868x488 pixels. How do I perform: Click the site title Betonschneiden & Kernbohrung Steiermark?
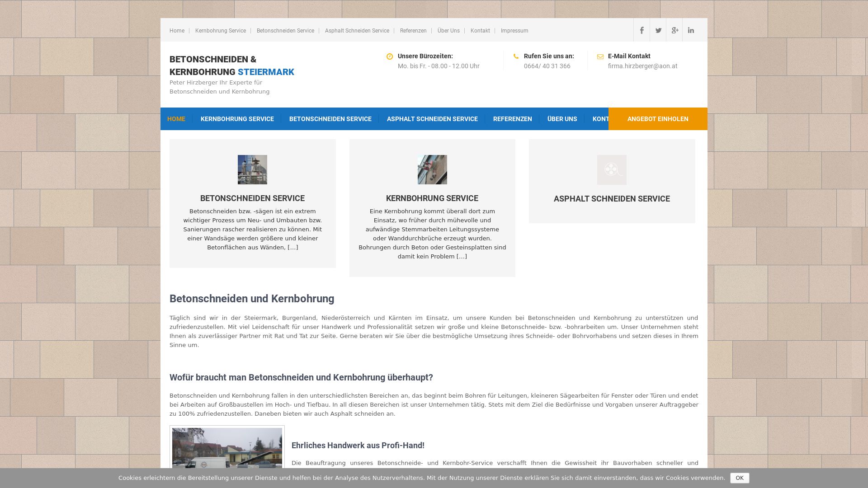point(232,66)
